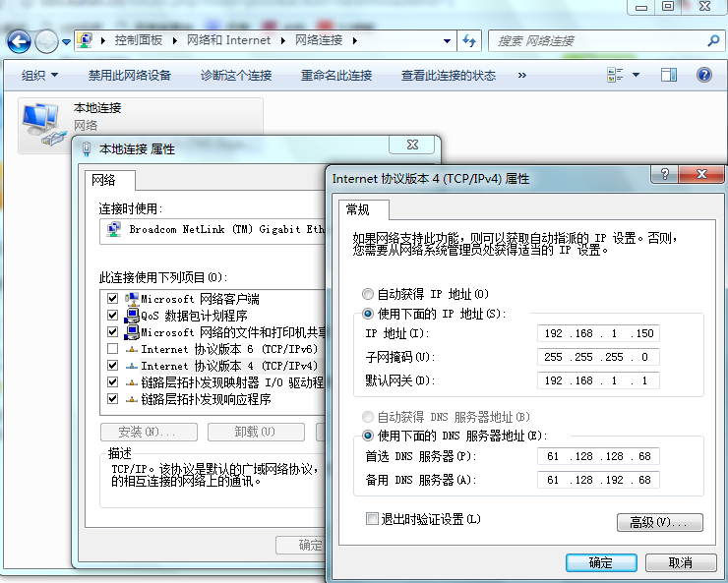The height and width of the screenshot is (583, 728).
Task: Click the greyed forward navigation arrow
Action: point(46,41)
